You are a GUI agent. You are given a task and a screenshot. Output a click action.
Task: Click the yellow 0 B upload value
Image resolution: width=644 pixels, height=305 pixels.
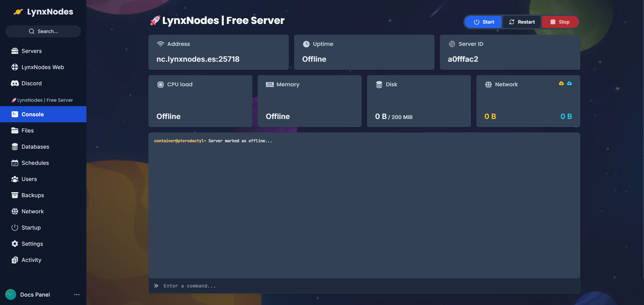(x=490, y=116)
